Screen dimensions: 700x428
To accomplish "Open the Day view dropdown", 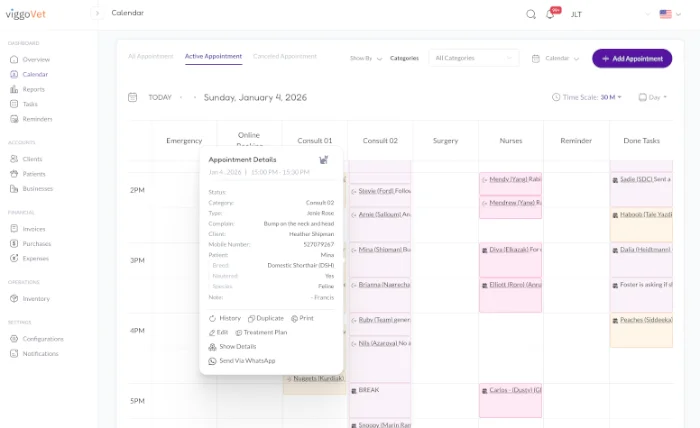I will [x=653, y=97].
